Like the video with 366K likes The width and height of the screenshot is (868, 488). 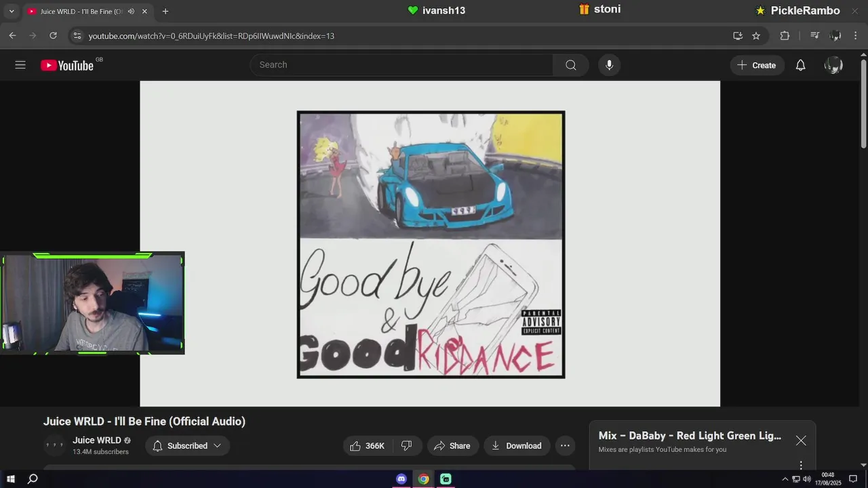coord(367,445)
